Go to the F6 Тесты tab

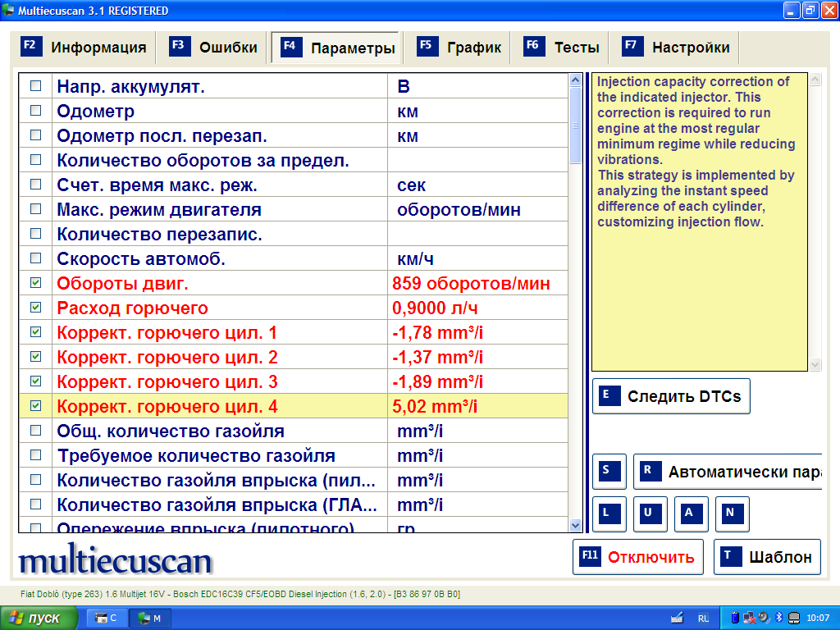(561, 47)
